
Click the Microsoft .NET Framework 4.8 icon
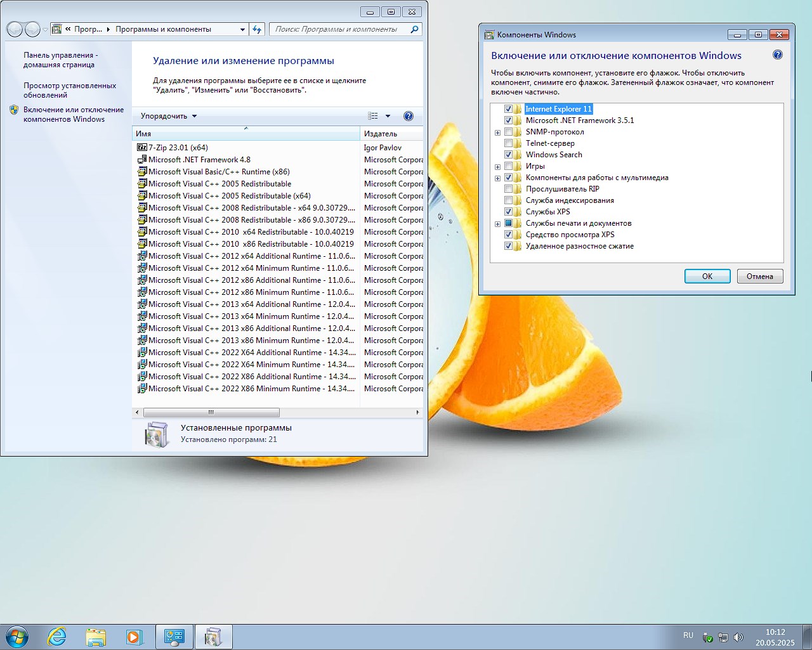click(142, 159)
